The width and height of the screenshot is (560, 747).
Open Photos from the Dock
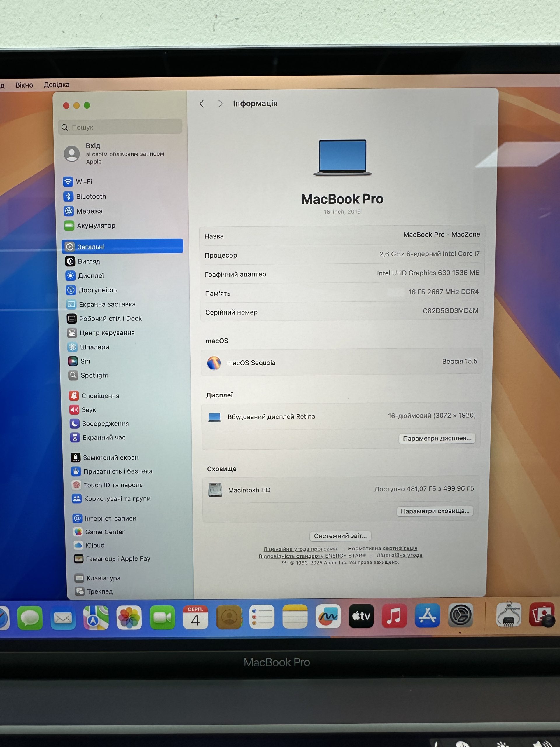coord(129,618)
